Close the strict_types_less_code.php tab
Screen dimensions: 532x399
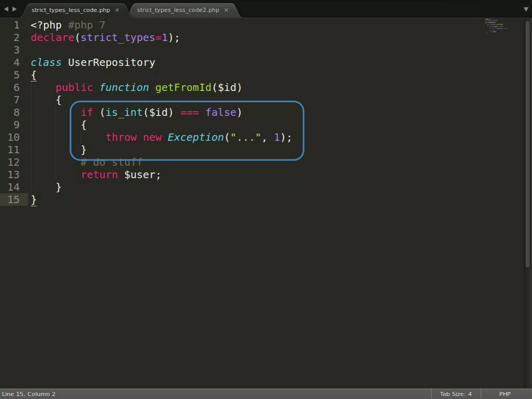(x=117, y=10)
